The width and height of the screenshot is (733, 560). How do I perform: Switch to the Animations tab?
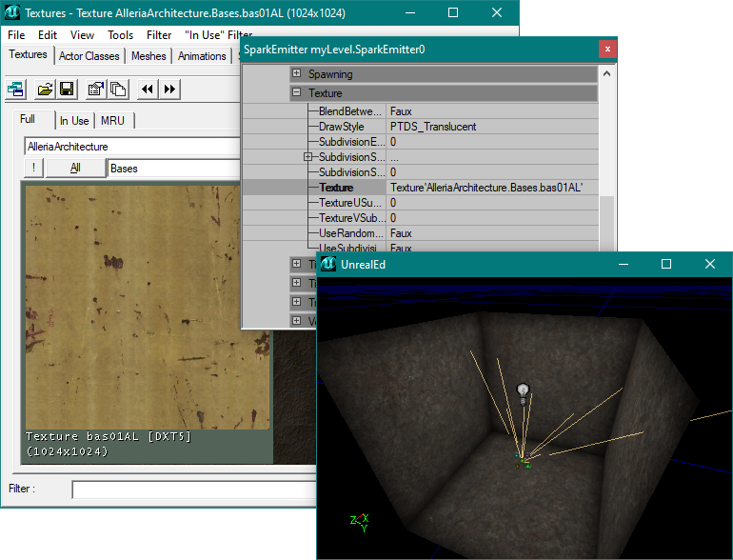coord(202,56)
